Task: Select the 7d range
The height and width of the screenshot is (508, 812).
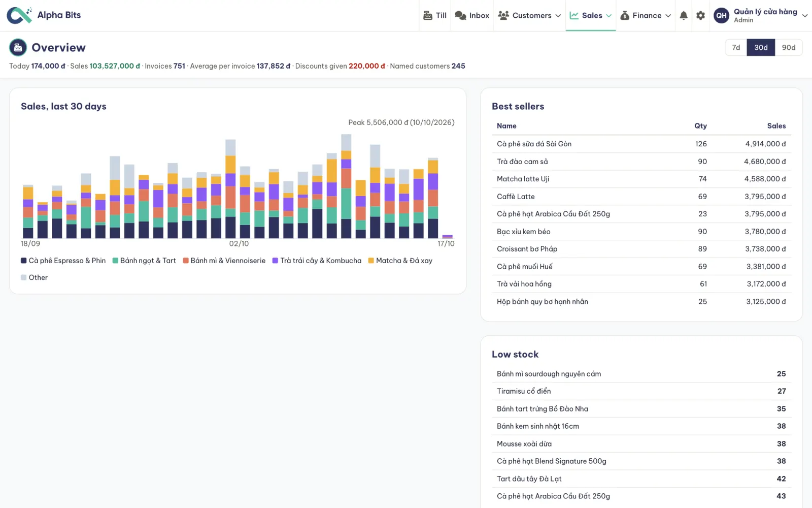Action: (736, 47)
